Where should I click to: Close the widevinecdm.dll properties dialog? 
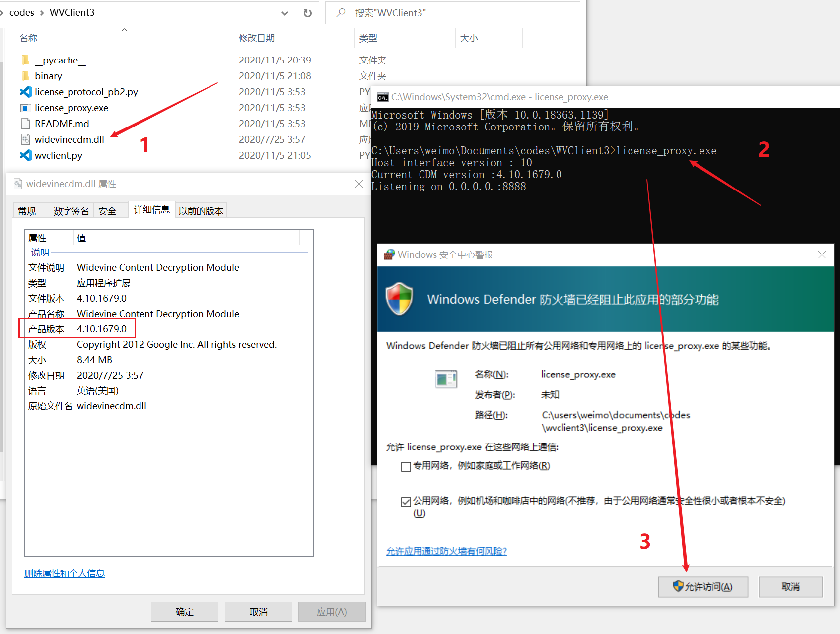[x=359, y=184]
